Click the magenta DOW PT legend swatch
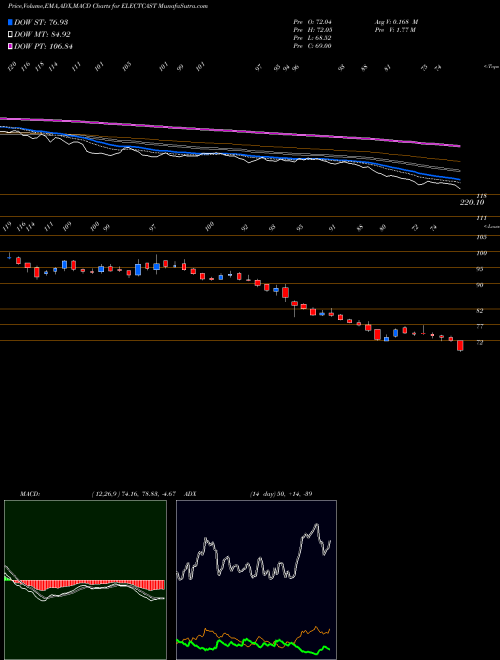The width and height of the screenshot is (500, 660). click(10, 46)
